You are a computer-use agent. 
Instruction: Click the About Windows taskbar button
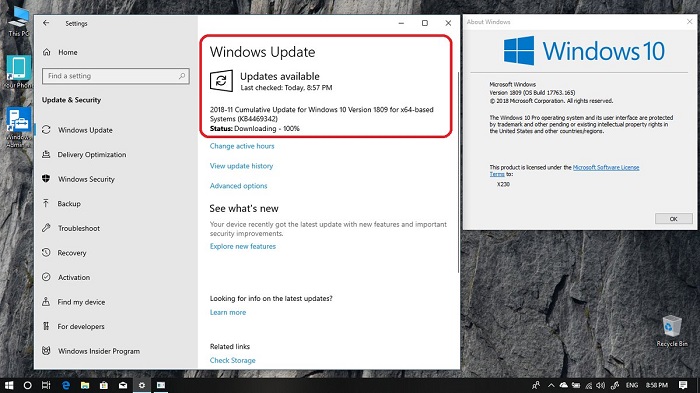tap(161, 385)
